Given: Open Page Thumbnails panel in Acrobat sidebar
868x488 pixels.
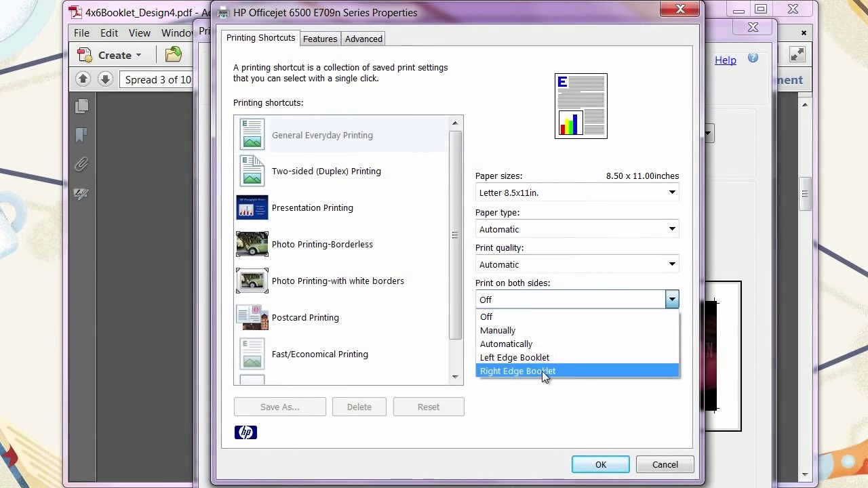Looking at the screenshot, I should point(81,106).
